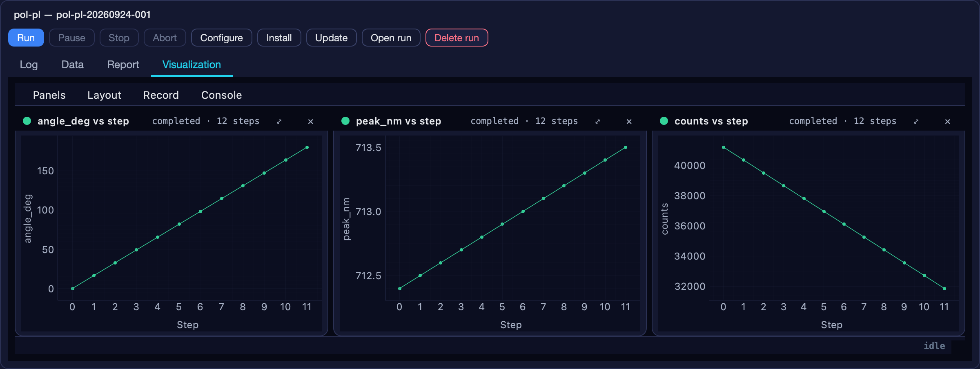Click the Open run button
This screenshot has width=980, height=369.
click(x=391, y=38)
